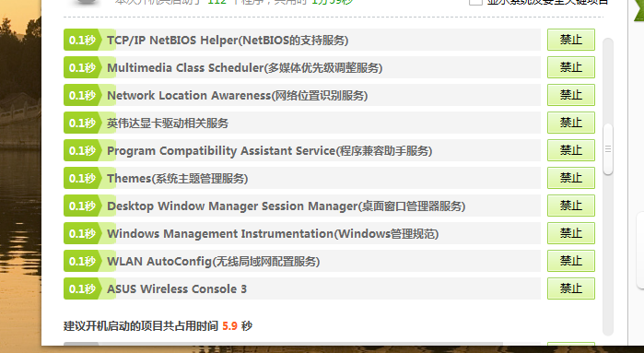Disable the Themes service via 禁止
644x353 pixels.
pyautogui.click(x=571, y=178)
